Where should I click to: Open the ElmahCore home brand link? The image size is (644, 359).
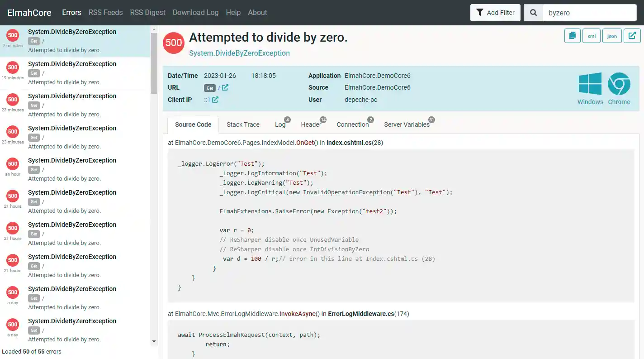[29, 13]
